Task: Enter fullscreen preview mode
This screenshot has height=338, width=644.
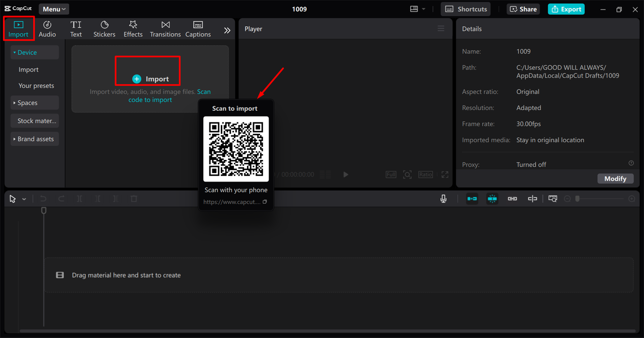Action: click(x=445, y=175)
